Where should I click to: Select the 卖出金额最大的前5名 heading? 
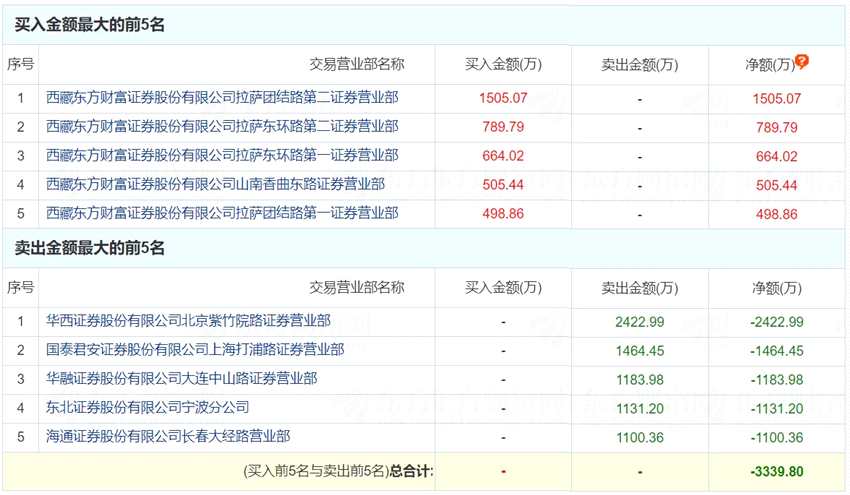(x=89, y=248)
